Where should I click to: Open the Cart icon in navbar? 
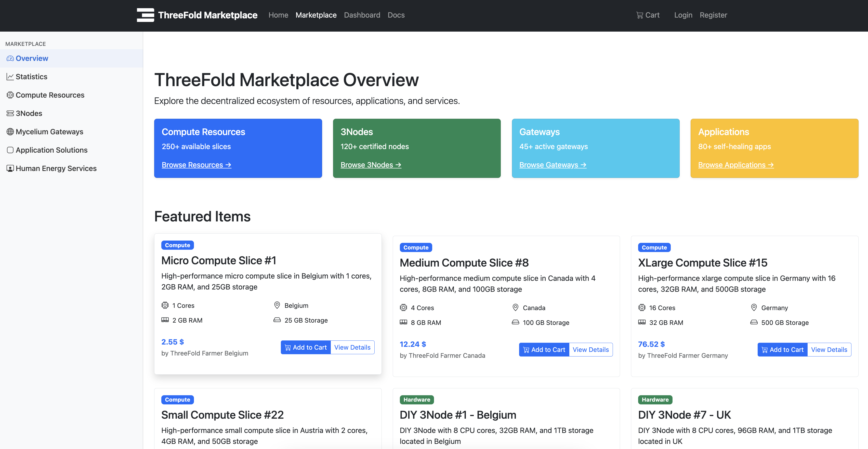coord(639,15)
